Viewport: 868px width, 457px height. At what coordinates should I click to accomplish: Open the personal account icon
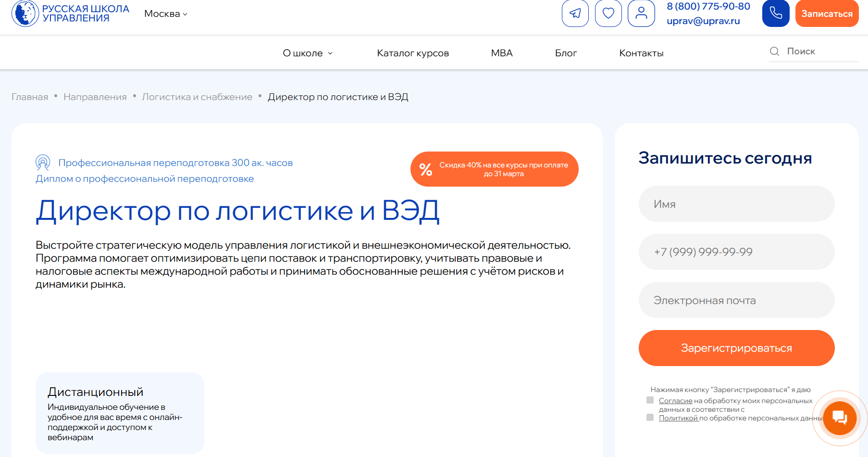point(641,13)
